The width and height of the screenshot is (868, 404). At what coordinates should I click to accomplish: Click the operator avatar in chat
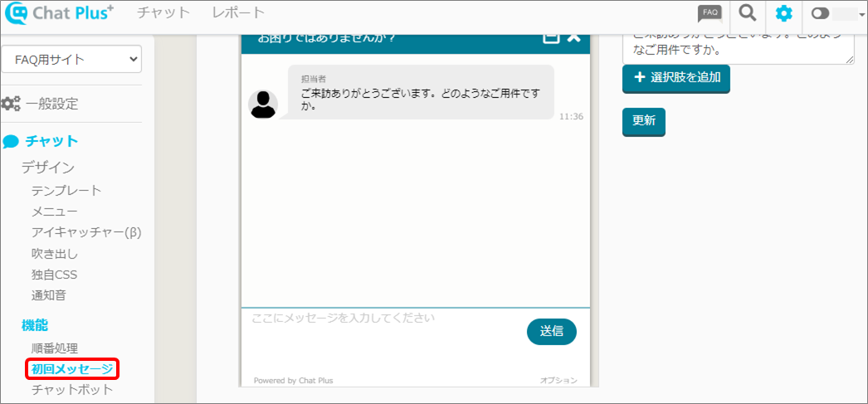(x=263, y=104)
